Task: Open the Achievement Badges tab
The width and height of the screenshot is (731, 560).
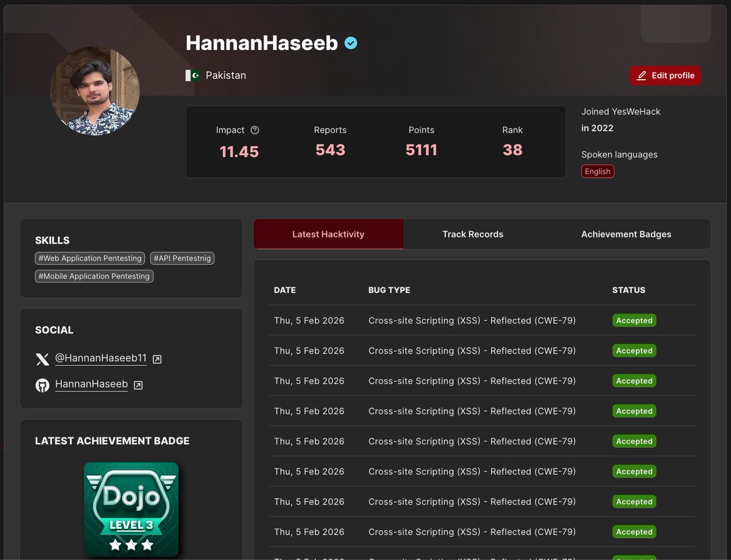Action: pyautogui.click(x=626, y=234)
